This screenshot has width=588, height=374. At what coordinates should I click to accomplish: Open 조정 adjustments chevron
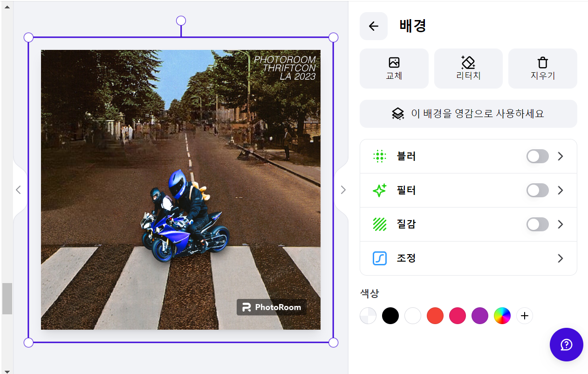[561, 258]
